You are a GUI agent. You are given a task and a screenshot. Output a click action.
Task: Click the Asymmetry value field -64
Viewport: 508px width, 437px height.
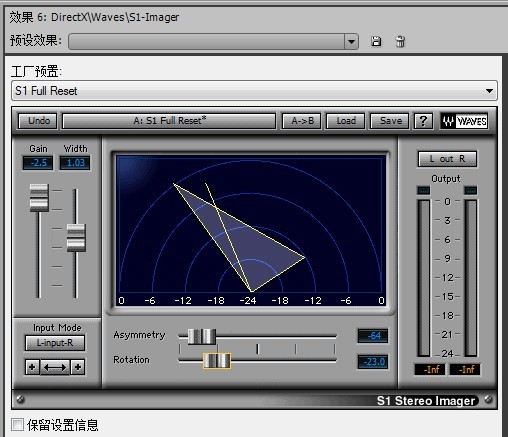point(373,336)
